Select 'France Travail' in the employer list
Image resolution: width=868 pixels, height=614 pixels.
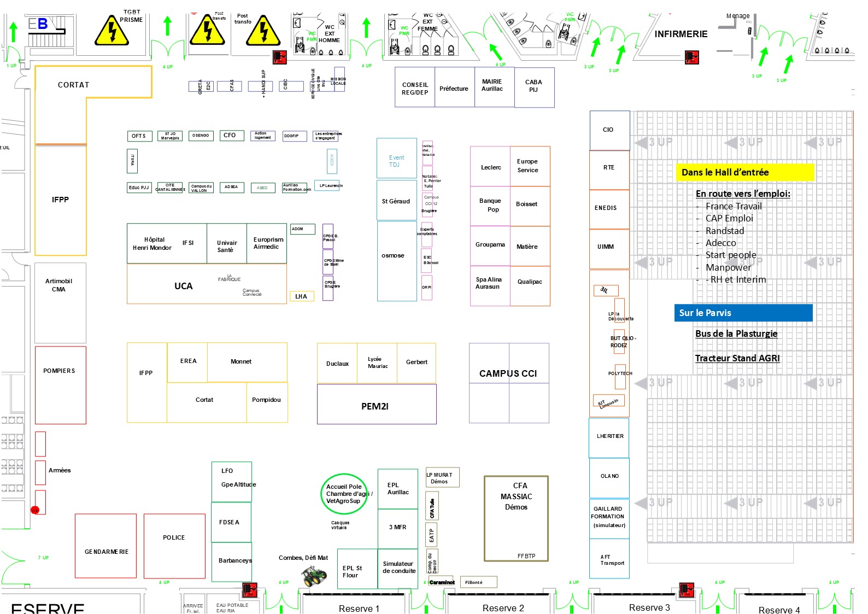(734, 206)
